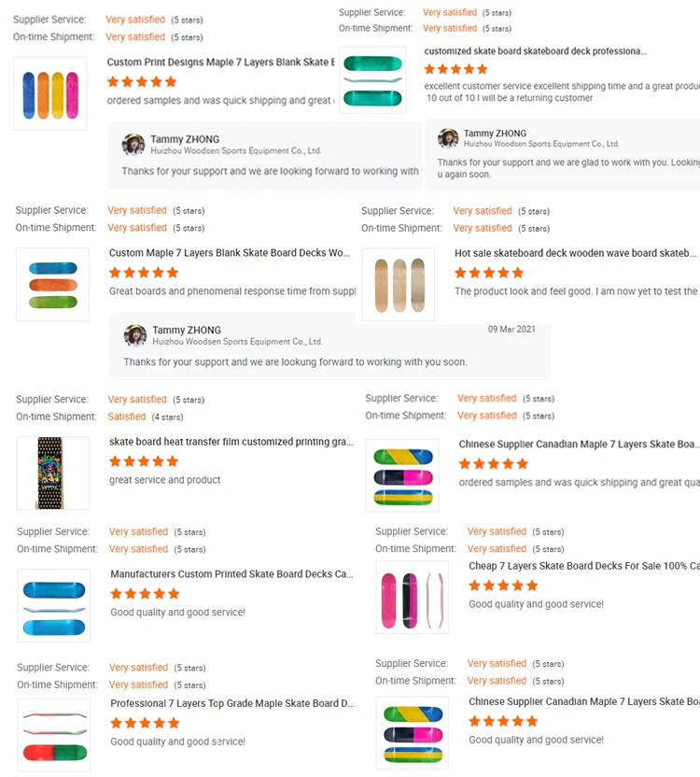Click the star rating under 'Cheap 7 Layers Skate Board Decks'
This screenshot has width=700, height=777.
click(x=503, y=586)
